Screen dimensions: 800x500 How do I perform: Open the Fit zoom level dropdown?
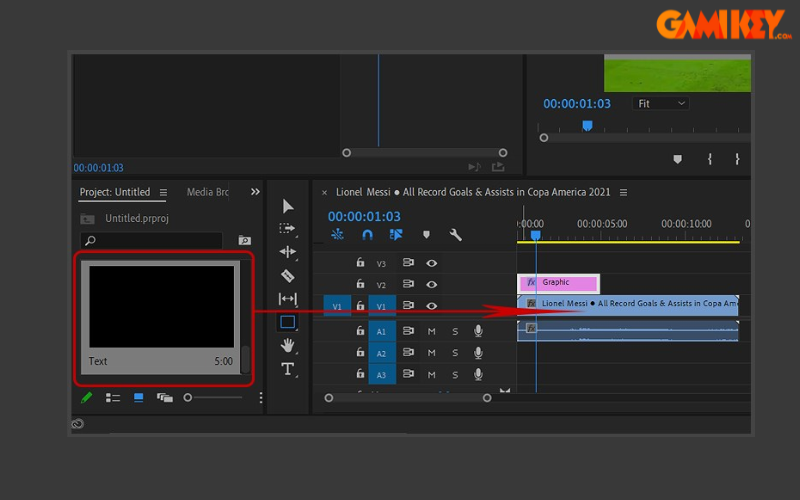point(661,104)
